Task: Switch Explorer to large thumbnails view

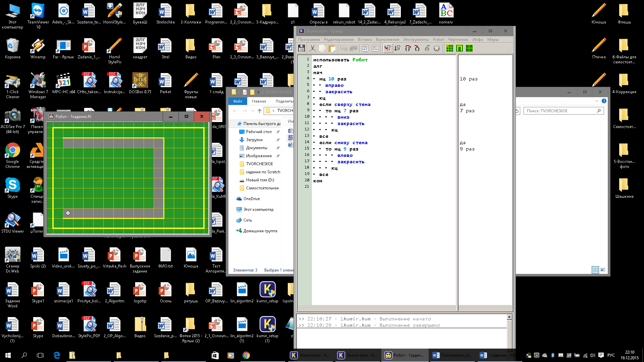Action: pyautogui.click(x=603, y=270)
